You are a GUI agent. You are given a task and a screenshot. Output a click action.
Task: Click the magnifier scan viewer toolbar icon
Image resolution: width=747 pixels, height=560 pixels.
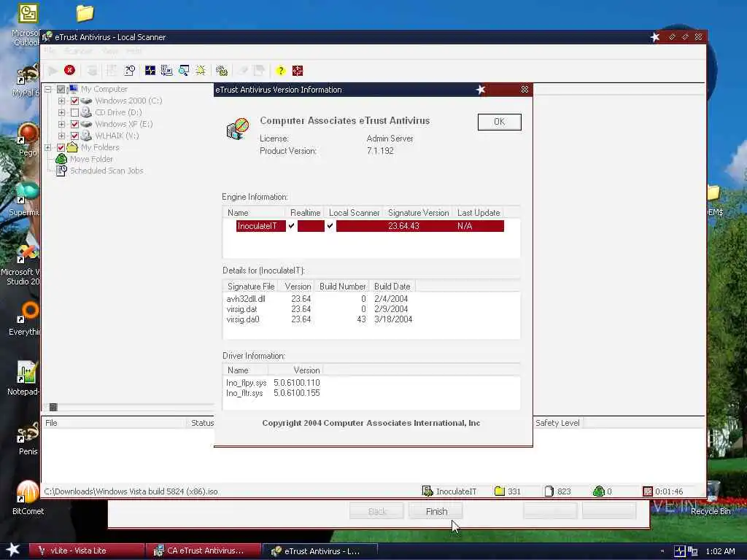tap(183, 71)
